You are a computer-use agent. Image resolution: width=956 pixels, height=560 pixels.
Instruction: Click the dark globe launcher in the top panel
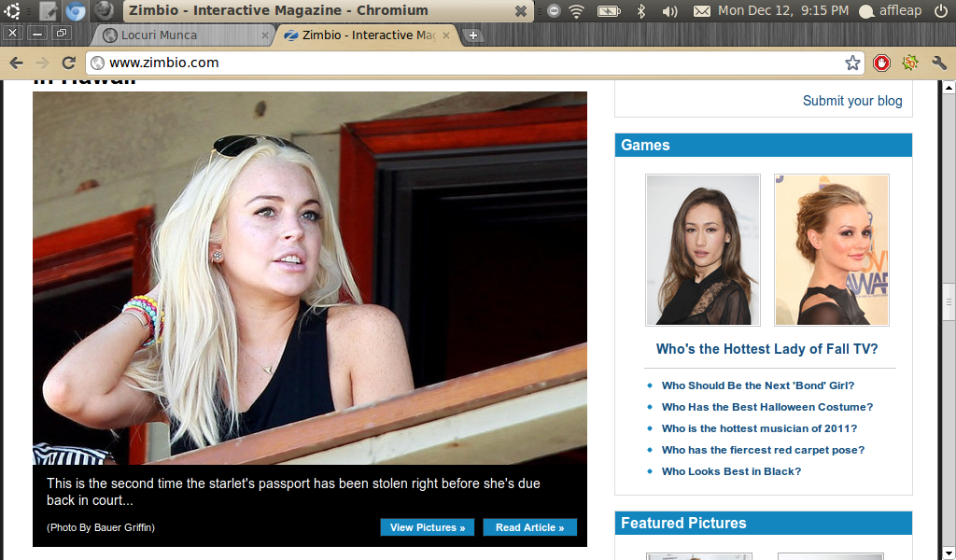(105, 10)
